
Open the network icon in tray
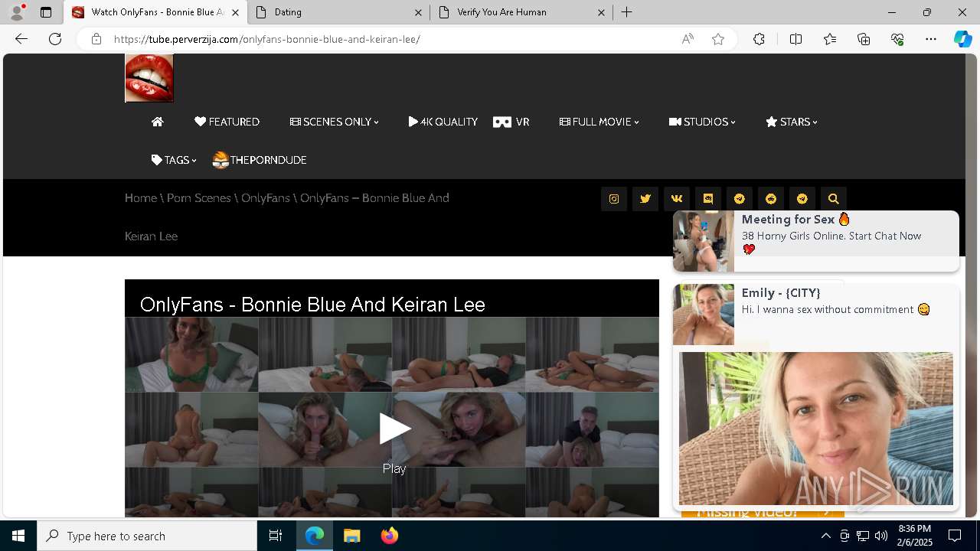[862, 536]
